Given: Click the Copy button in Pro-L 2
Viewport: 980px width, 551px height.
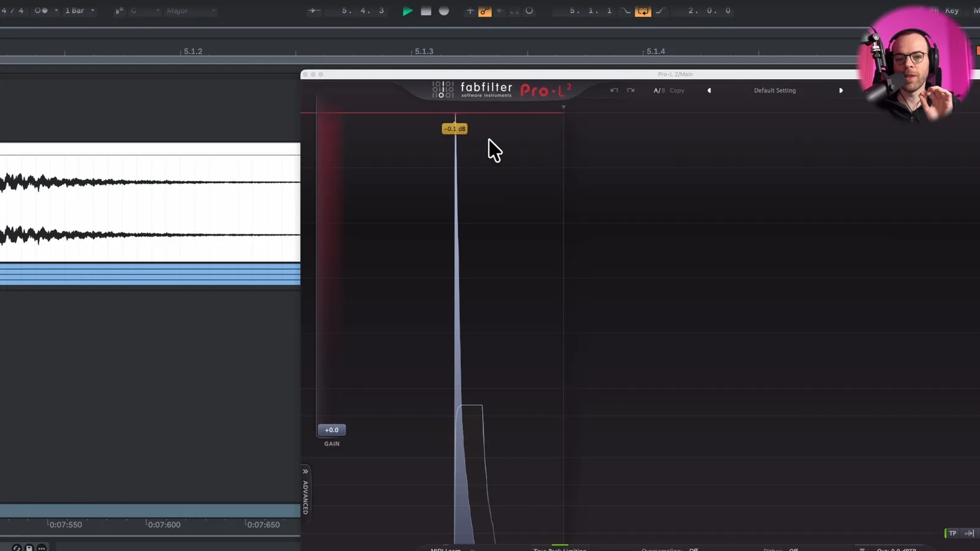Looking at the screenshot, I should click(x=677, y=91).
